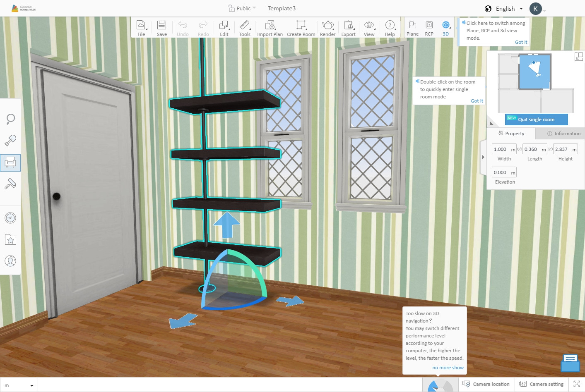The image size is (585, 392).
Task: Switch to 3D view mode
Action: (x=446, y=28)
